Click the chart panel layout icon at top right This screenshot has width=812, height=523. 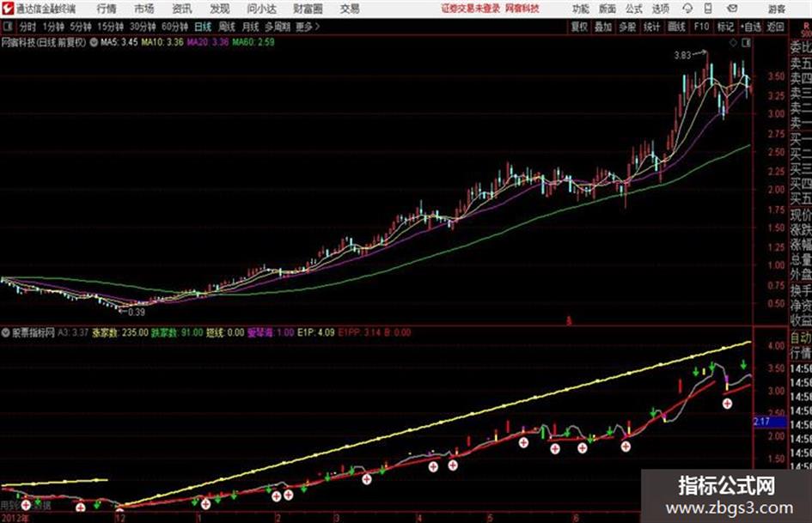746,43
